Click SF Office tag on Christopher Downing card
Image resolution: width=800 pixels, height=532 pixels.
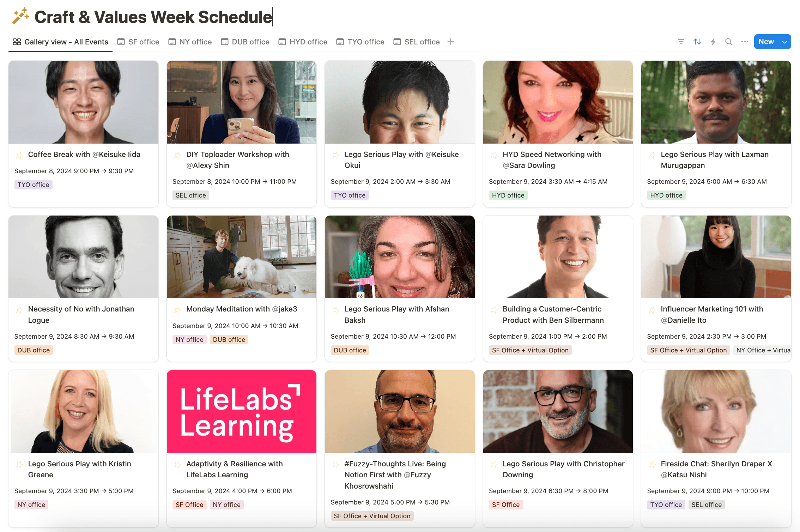pos(505,505)
